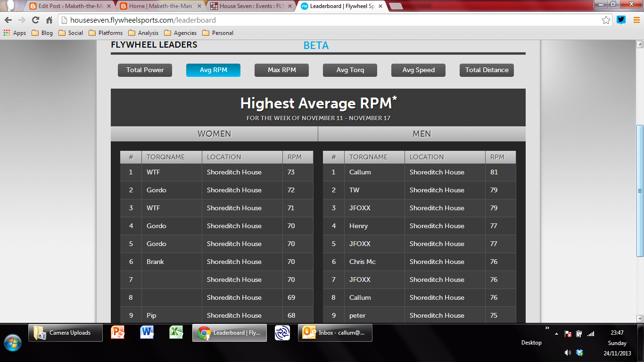
Task: Open the Apps grid shortcut
Action: pyautogui.click(x=15, y=33)
